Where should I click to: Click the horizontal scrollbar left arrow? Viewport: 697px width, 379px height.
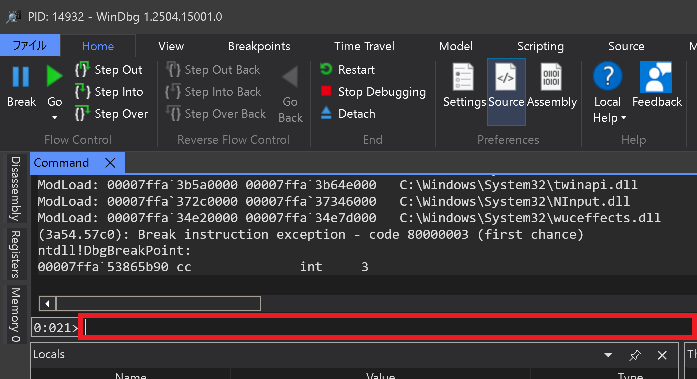(47, 304)
